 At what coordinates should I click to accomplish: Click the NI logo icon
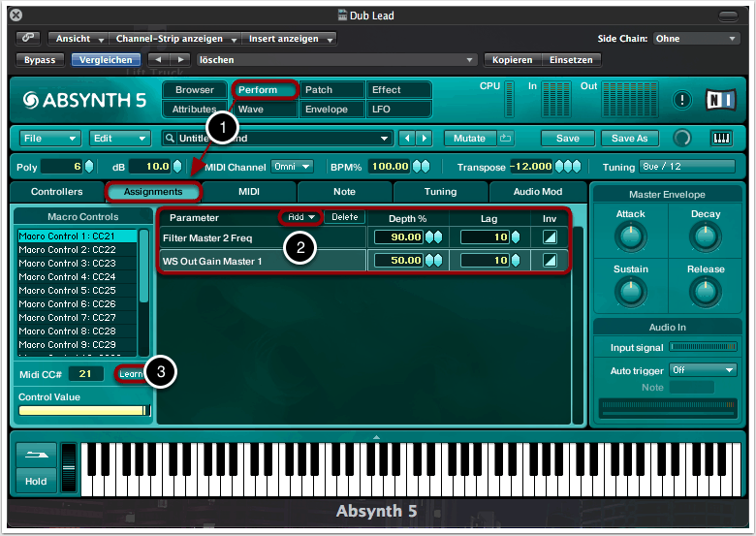coord(722,100)
